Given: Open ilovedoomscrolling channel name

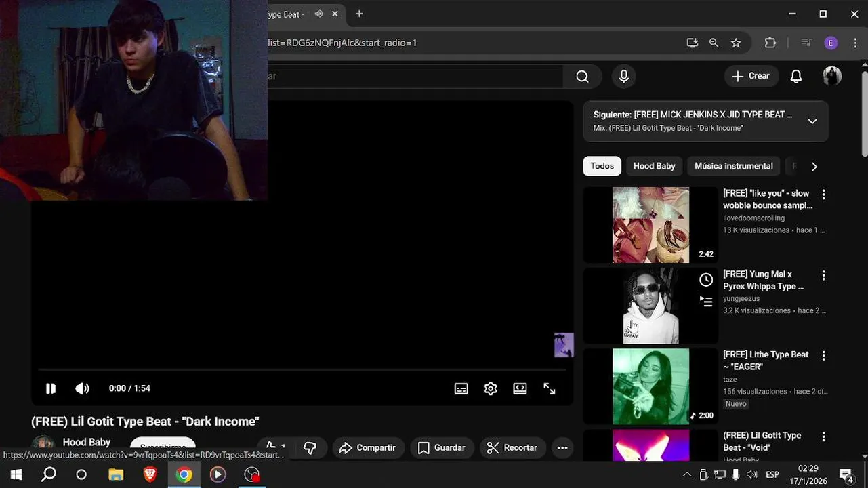Looking at the screenshot, I should click(753, 218).
